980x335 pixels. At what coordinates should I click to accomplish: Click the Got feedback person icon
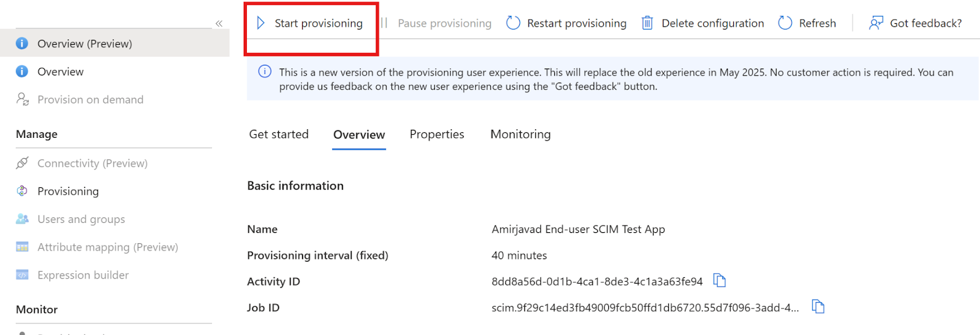pos(876,23)
